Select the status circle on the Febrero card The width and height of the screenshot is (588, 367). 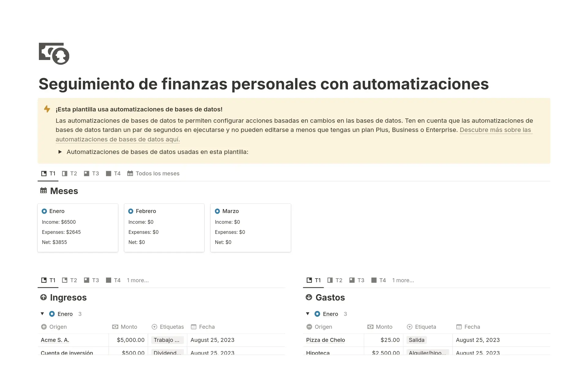(x=131, y=211)
